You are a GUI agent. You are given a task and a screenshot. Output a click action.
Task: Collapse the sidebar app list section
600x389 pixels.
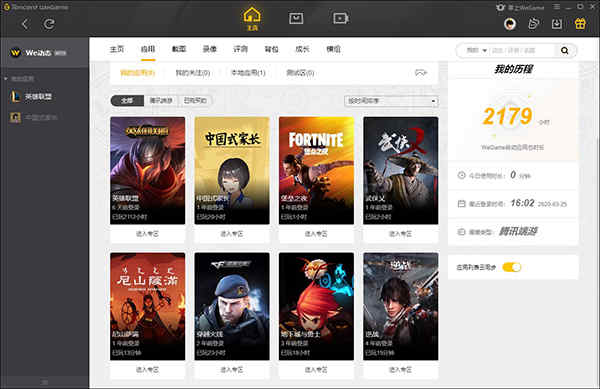coord(6,79)
